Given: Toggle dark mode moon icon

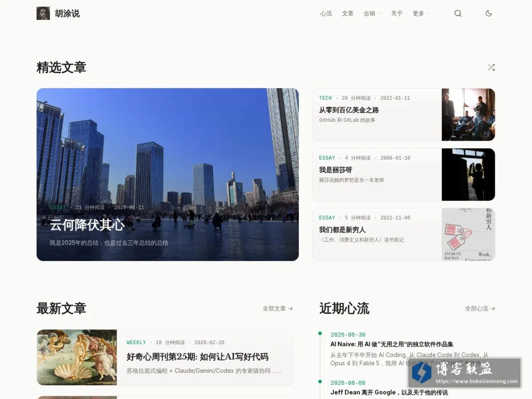Looking at the screenshot, I should (x=489, y=13).
